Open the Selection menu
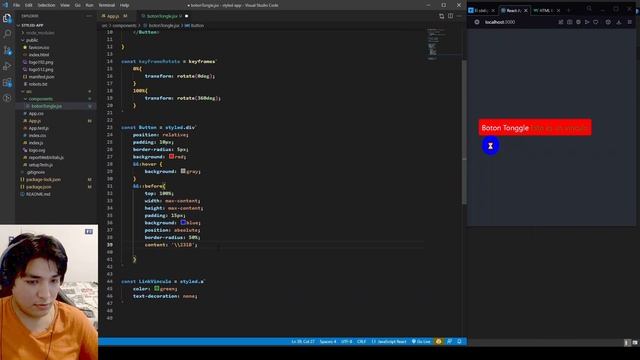 (x=46, y=5)
